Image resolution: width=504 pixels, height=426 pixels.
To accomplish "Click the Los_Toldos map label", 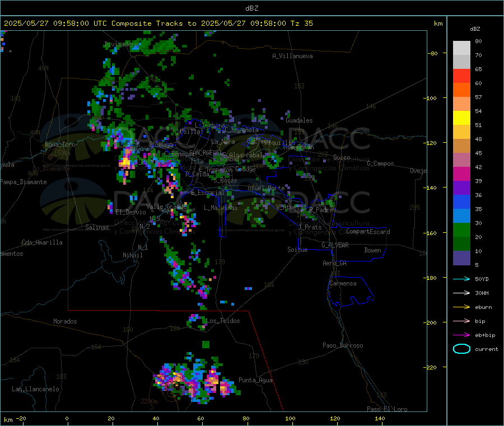I will point(223,321).
